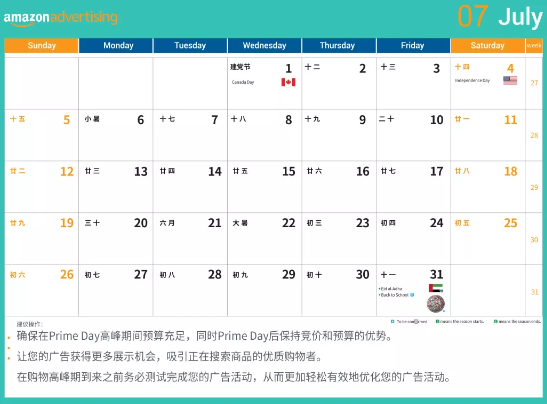Select date number 17
This screenshot has height=404, width=547.
point(437,172)
